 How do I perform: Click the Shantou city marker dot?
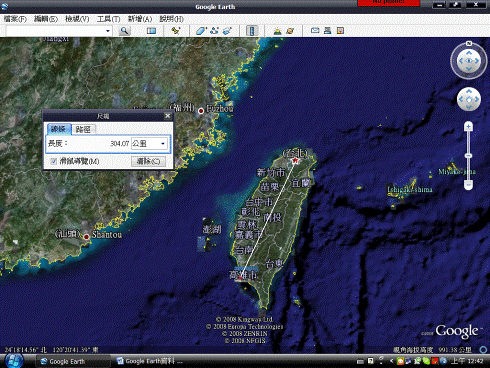pos(86,237)
